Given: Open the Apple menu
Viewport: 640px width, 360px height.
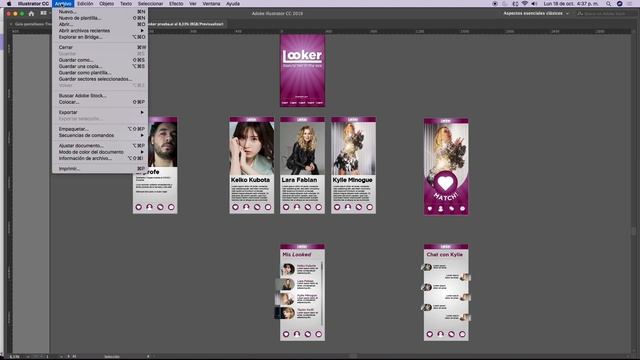Looking at the screenshot, I should click(x=9, y=4).
